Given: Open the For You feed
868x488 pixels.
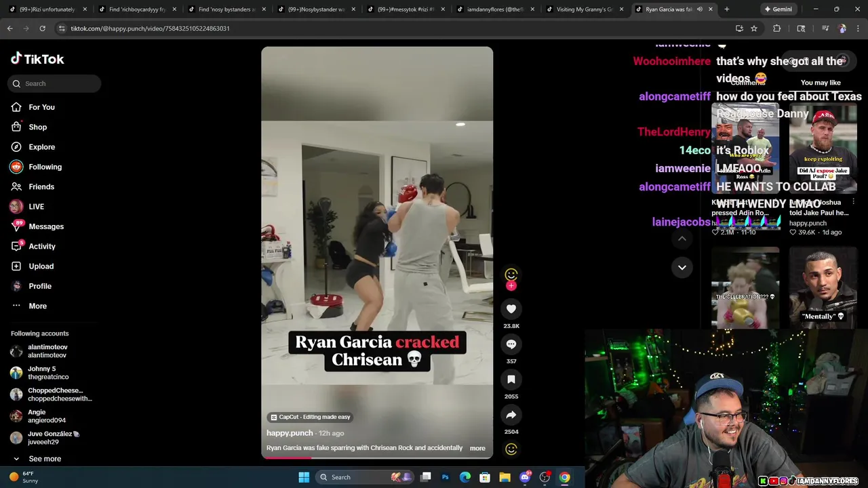Looking at the screenshot, I should point(41,107).
